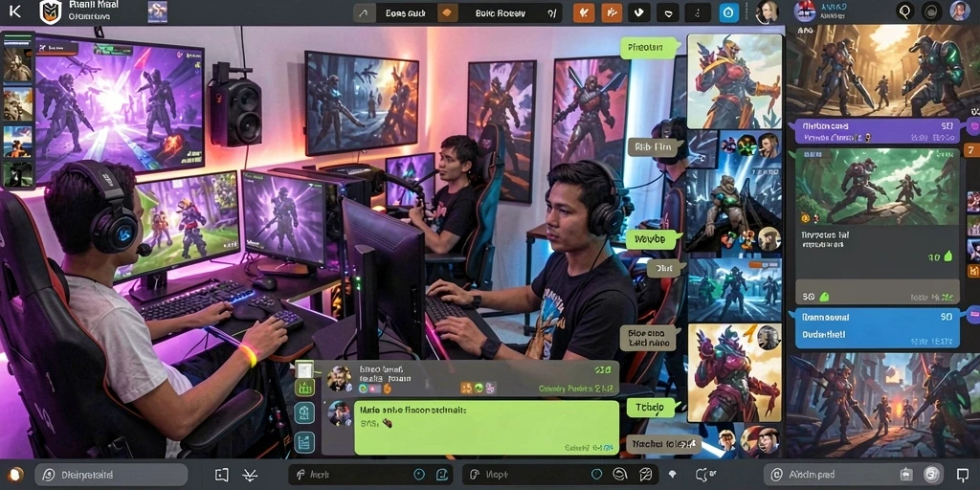Click the dark shield icon in top toolbar

click(x=668, y=12)
